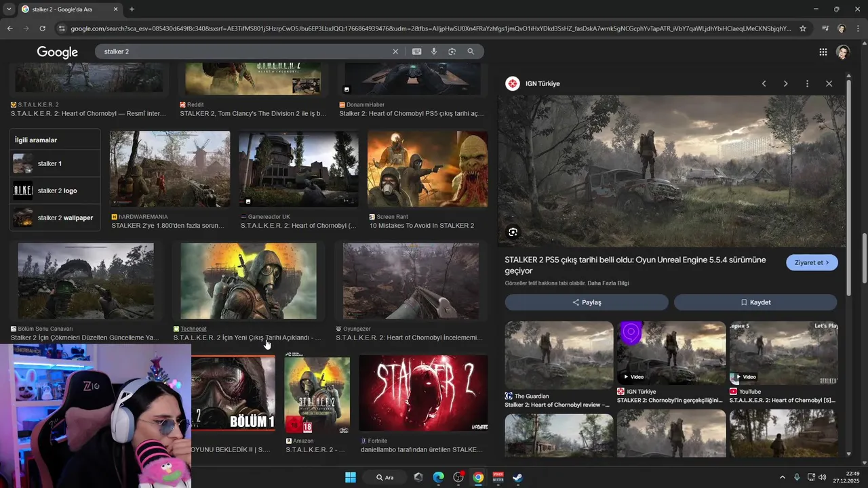Viewport: 868px width, 488px height.
Task: Search inside image with Lens button
Action: (513, 232)
